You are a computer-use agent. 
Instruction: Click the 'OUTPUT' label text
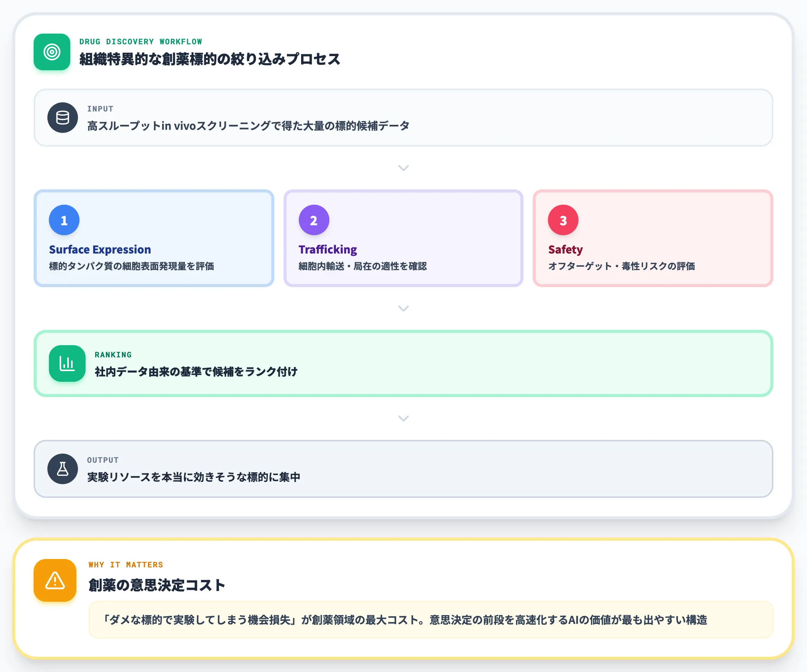103,460
